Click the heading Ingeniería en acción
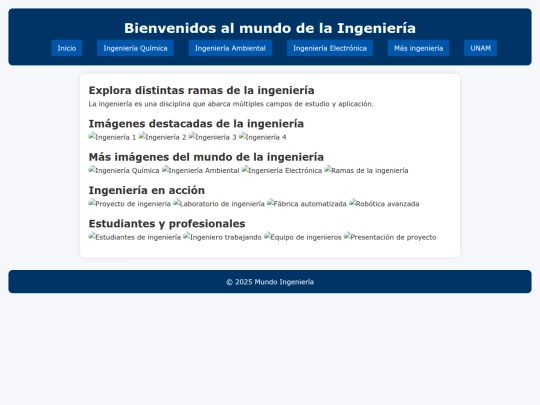Image resolution: width=540 pixels, height=405 pixels. (x=147, y=190)
